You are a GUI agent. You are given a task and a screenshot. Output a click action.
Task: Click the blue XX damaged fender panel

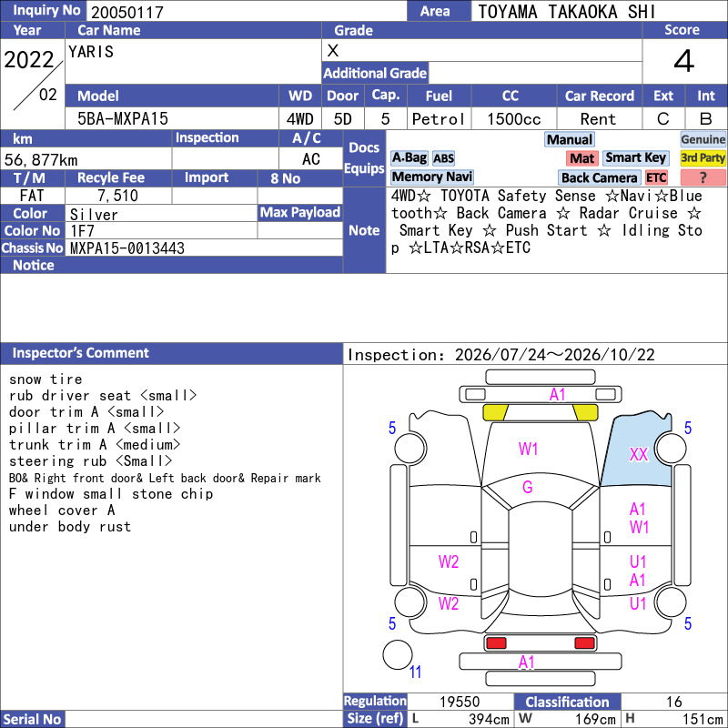tap(637, 451)
